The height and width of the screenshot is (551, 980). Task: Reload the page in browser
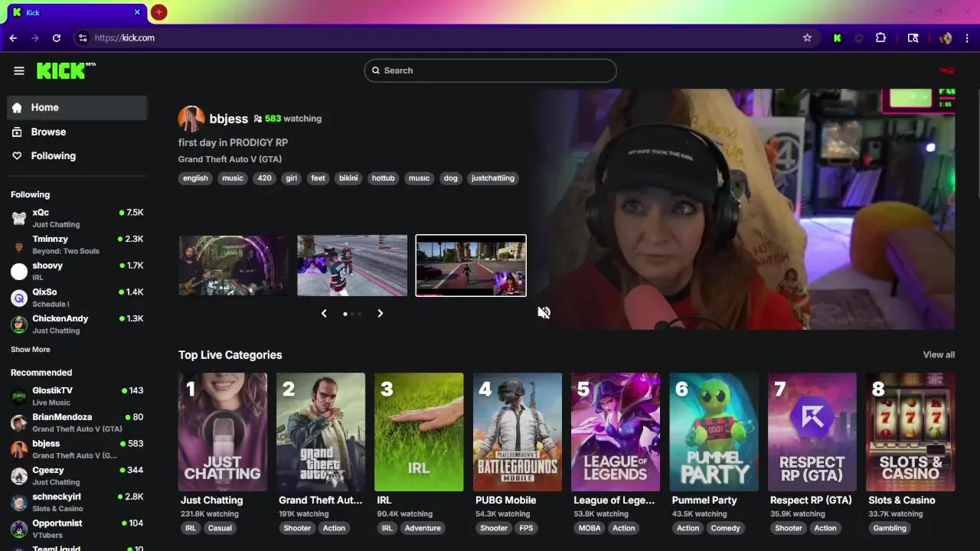tap(56, 37)
